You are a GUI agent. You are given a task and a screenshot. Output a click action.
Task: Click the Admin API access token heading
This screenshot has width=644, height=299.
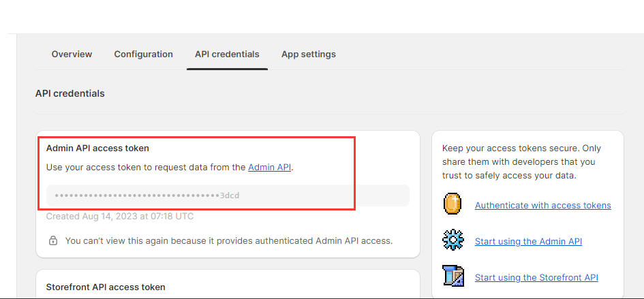(x=97, y=148)
